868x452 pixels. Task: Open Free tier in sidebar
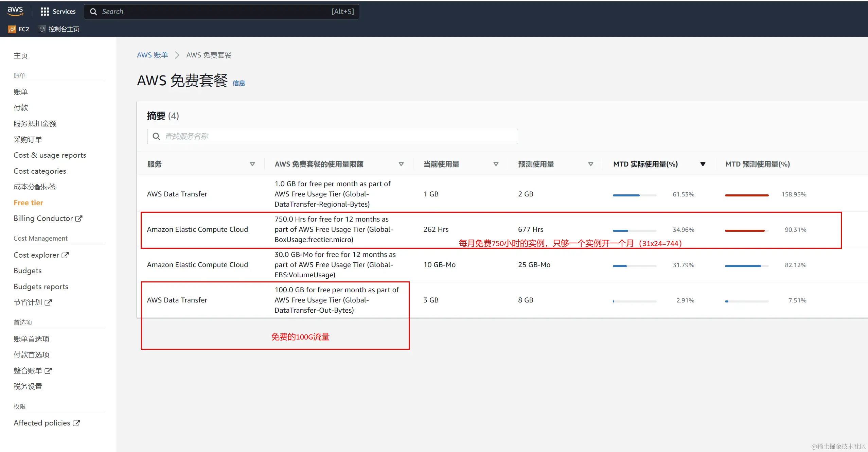point(28,203)
